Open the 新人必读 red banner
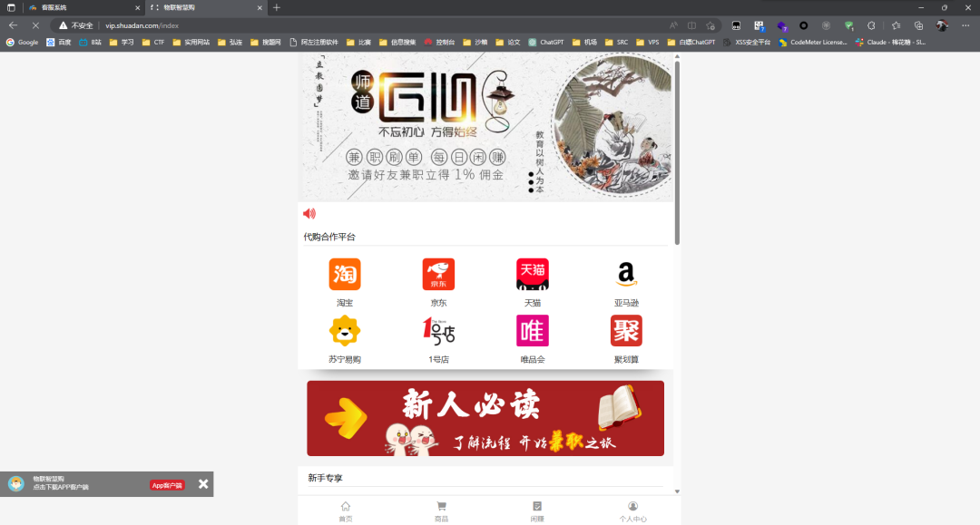The height and width of the screenshot is (525, 980). (x=485, y=418)
